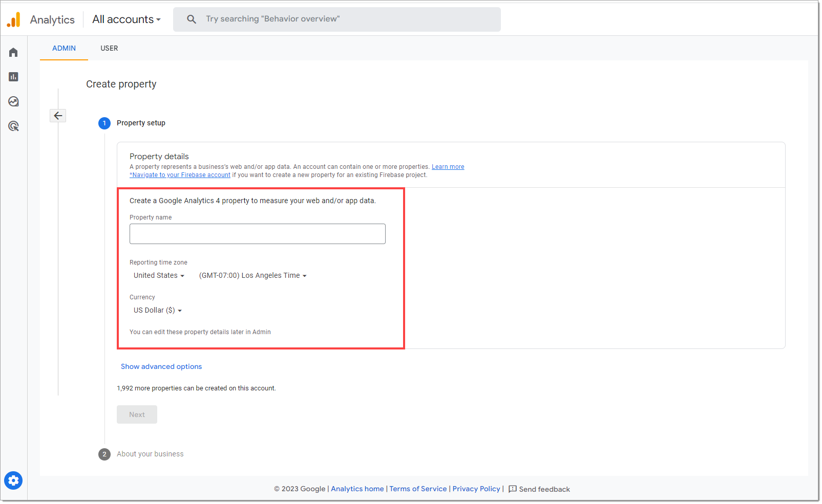Image resolution: width=822 pixels, height=504 pixels.
Task: Click the Create property heading
Action: (121, 84)
